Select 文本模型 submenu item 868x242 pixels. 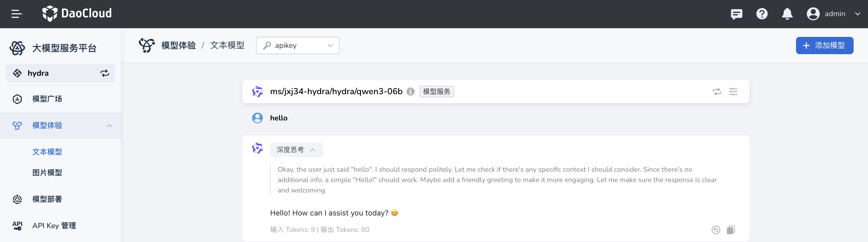(47, 152)
